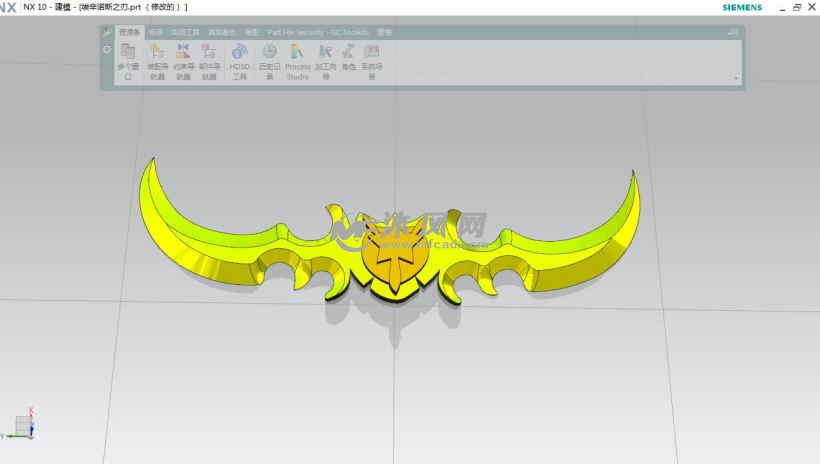820x464 pixels.
Task: Open the Part Navigator (部件导航器) icon
Action: click(209, 62)
